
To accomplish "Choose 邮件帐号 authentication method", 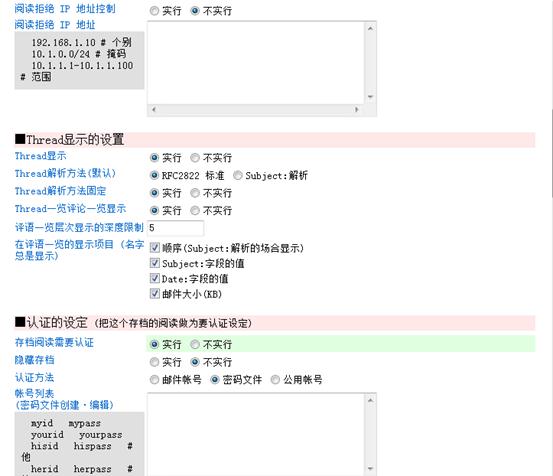I will coord(154,380).
